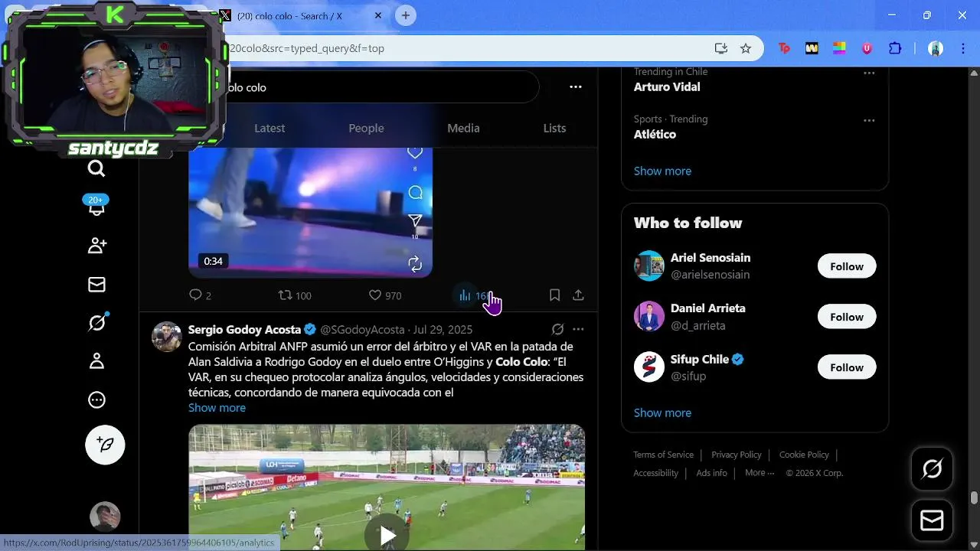The image size is (980, 551).
Task: Open Chrome profile avatar in toolbar
Action: coord(936,48)
